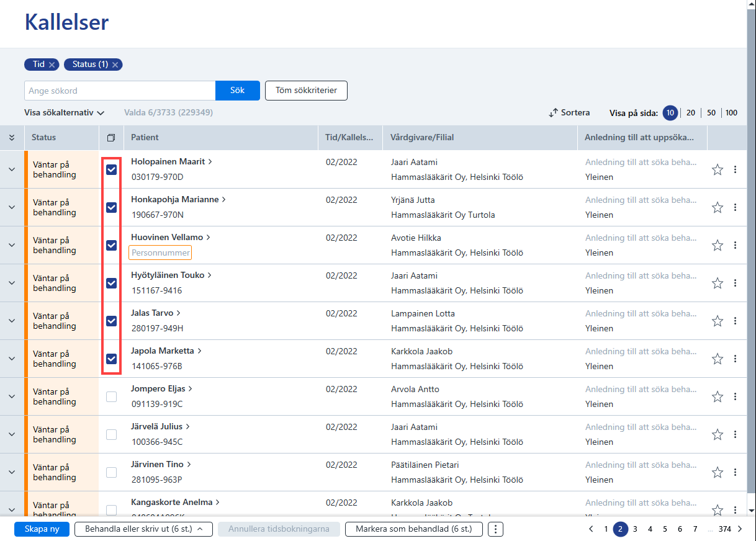Viewport: 756px width, 541px height.
Task: Expand the Honkapohja Marianne row
Action: [12, 207]
